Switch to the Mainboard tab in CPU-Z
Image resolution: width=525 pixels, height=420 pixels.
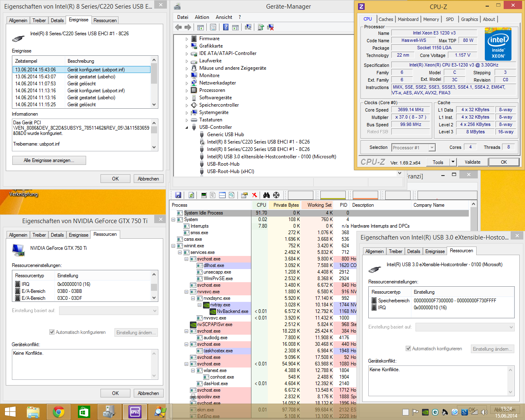coord(408,19)
